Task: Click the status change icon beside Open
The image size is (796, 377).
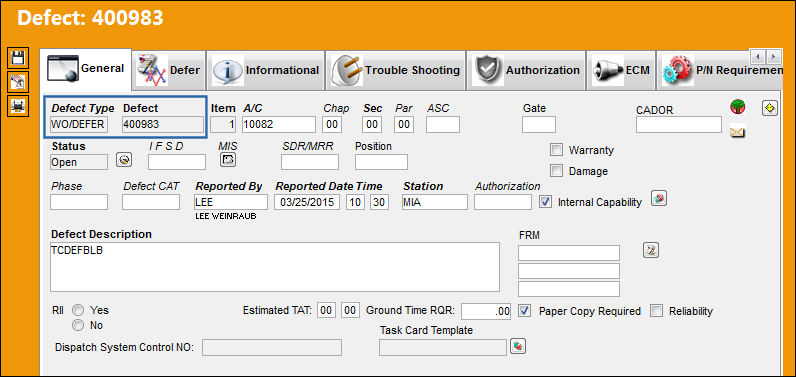Action: click(124, 160)
